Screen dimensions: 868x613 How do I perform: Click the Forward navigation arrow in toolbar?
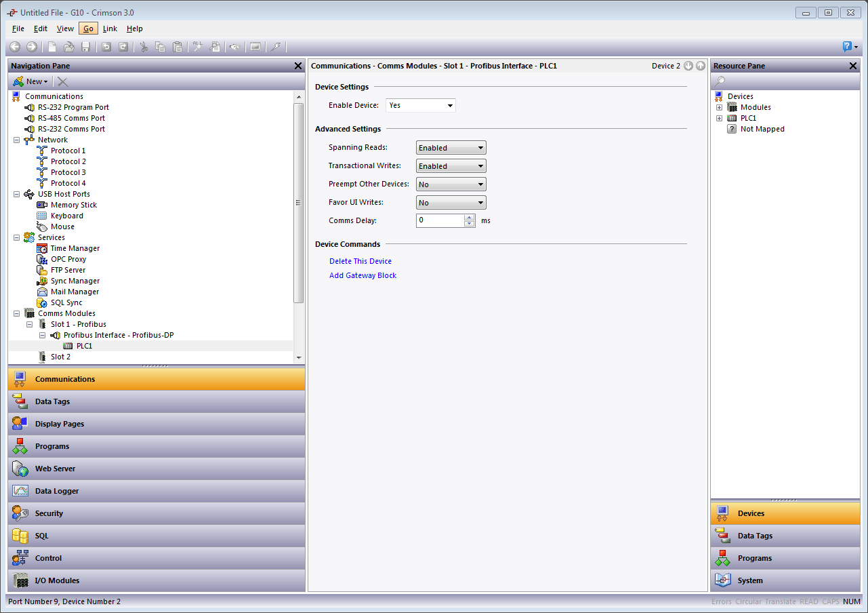point(32,47)
